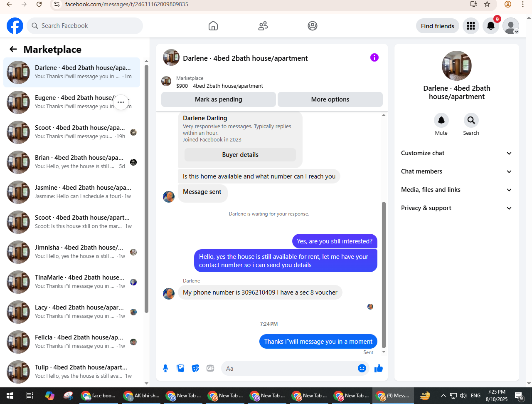
Task: Send a voice clip with microphone icon
Action: pyautogui.click(x=165, y=368)
